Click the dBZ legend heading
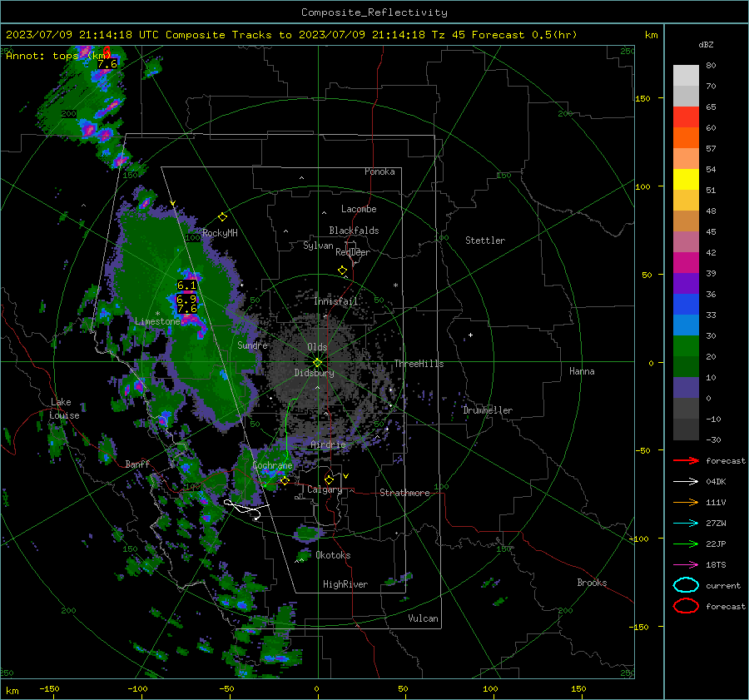 [706, 44]
